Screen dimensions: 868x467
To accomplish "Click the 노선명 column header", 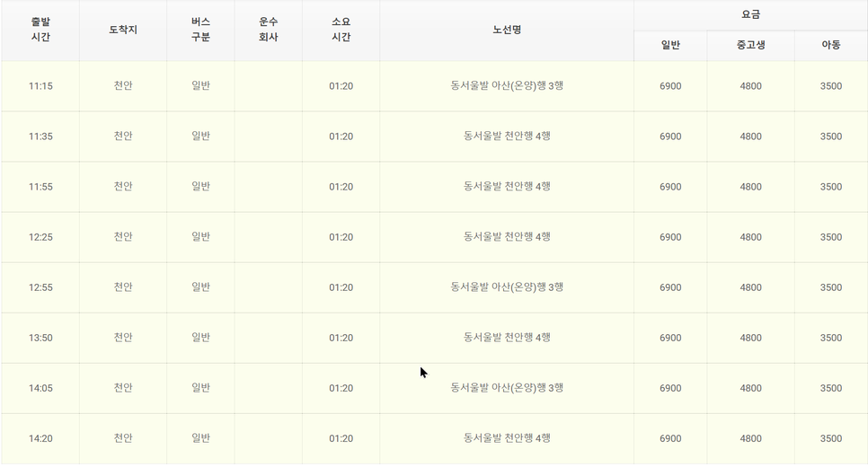I will tap(507, 30).
